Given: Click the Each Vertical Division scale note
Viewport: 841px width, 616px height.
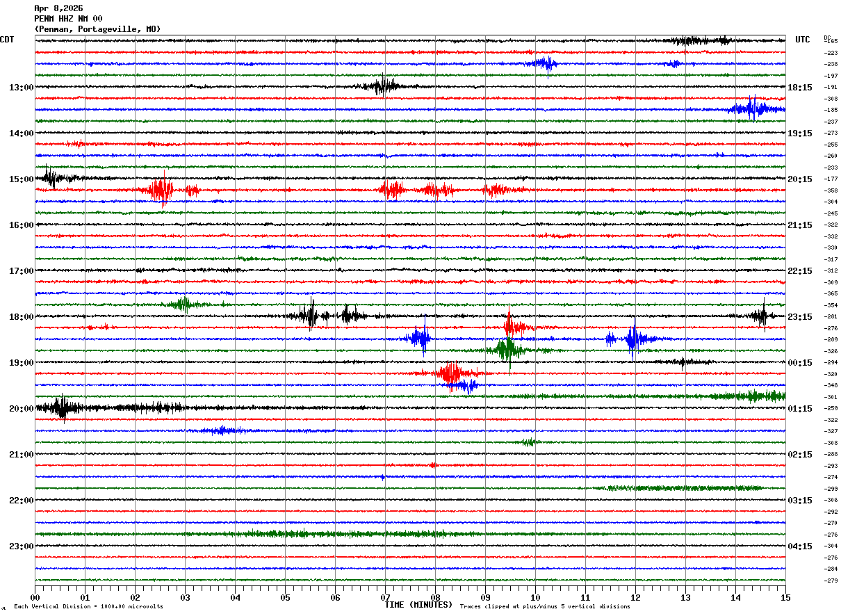Looking at the screenshot, I should [88, 606].
